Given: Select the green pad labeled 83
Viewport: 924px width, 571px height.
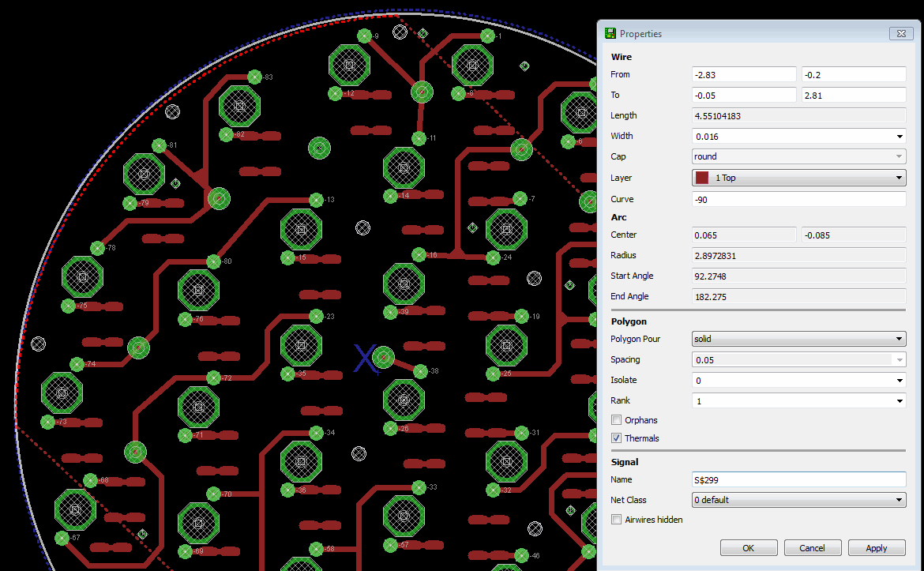Looking at the screenshot, I should point(254,77).
